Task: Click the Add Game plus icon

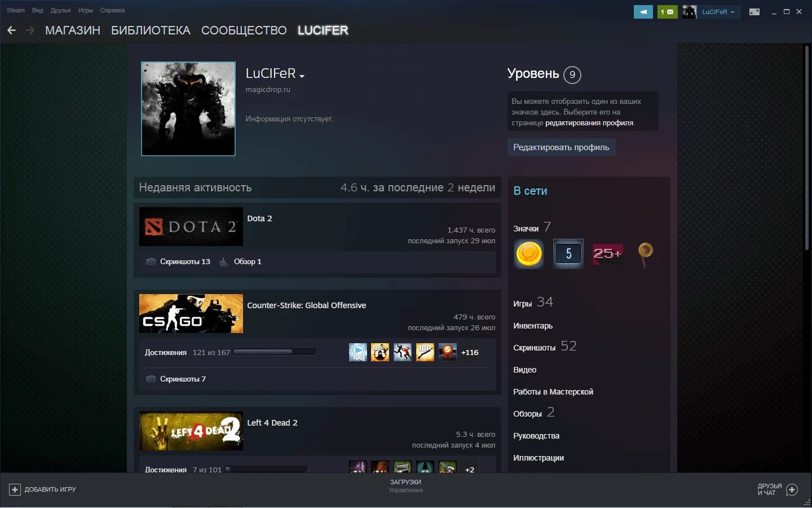Action: pyautogui.click(x=15, y=489)
